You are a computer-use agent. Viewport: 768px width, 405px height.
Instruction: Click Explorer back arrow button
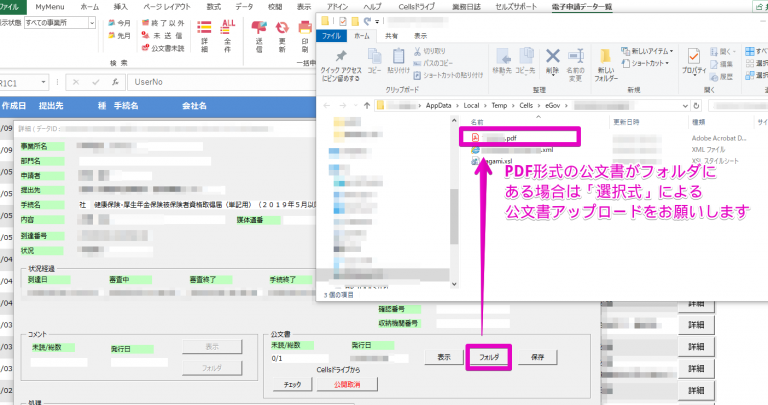(327, 106)
